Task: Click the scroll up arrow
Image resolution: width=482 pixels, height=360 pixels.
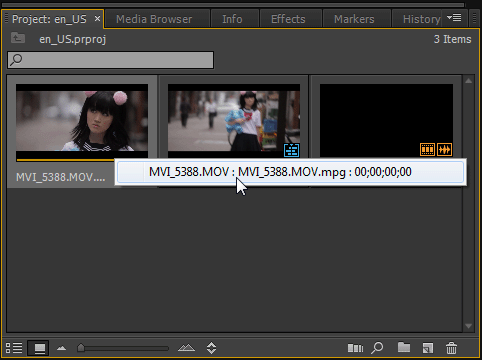Action: [x=468, y=81]
